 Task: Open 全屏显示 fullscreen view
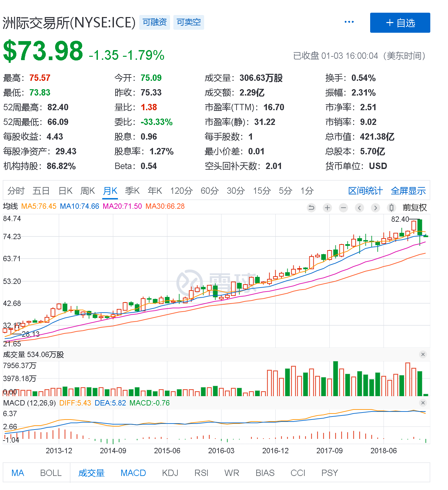coord(408,191)
